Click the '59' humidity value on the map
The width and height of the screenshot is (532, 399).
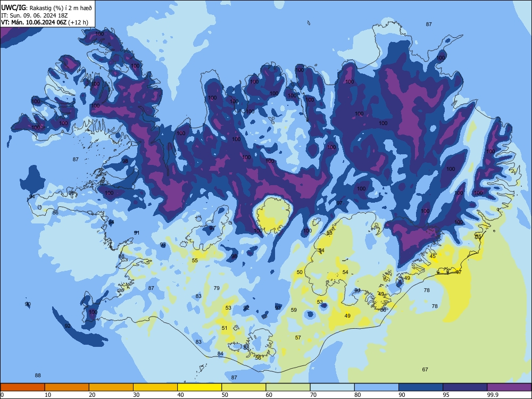tap(294, 310)
